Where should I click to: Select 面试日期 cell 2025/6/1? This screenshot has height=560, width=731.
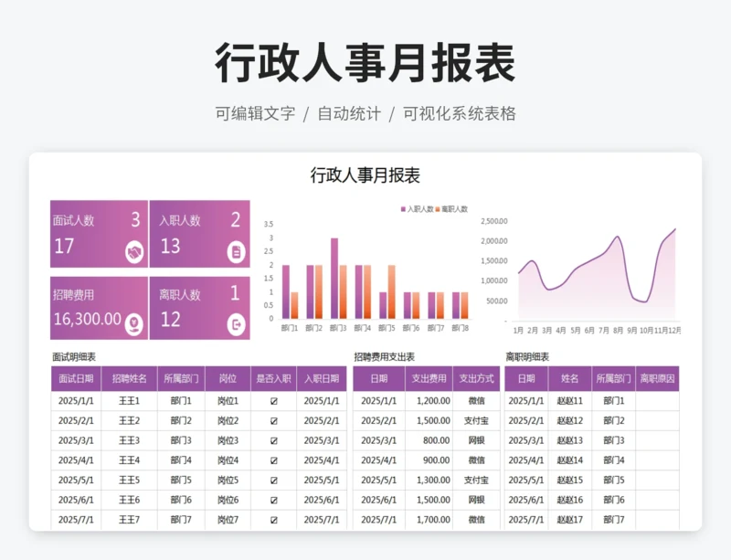coord(76,501)
